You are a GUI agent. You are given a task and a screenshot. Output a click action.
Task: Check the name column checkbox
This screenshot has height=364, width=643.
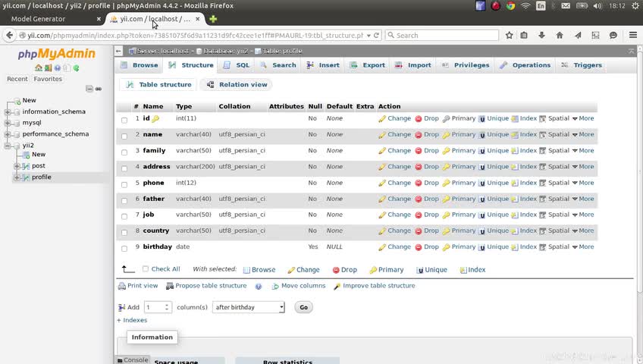(124, 136)
